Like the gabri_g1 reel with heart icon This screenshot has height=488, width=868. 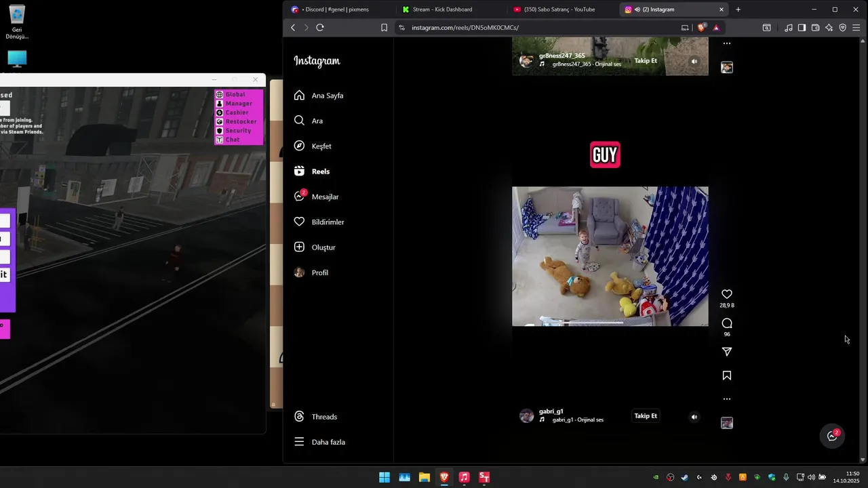(727, 294)
